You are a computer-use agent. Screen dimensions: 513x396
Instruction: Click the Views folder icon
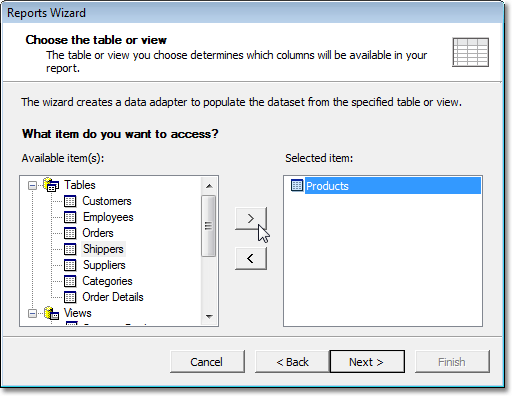click(51, 313)
